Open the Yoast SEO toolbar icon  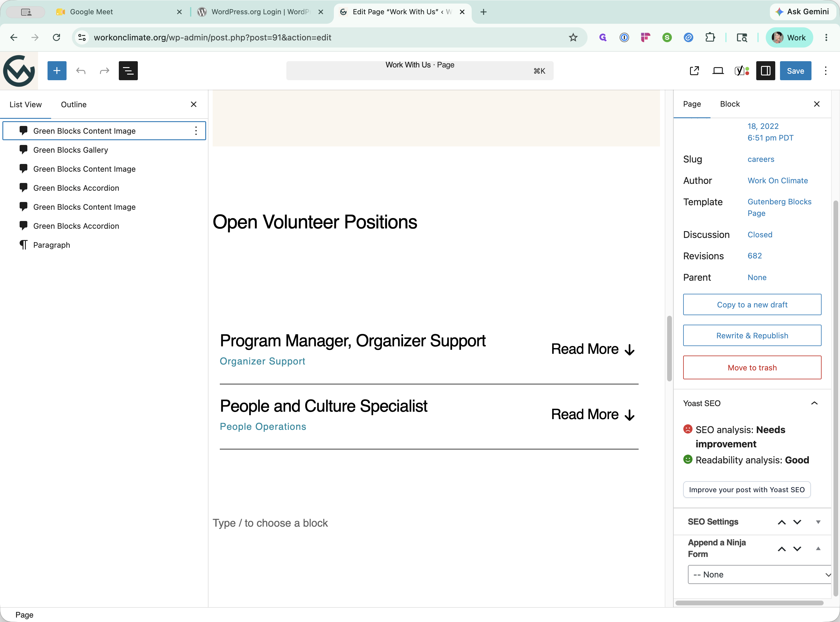pyautogui.click(x=742, y=71)
